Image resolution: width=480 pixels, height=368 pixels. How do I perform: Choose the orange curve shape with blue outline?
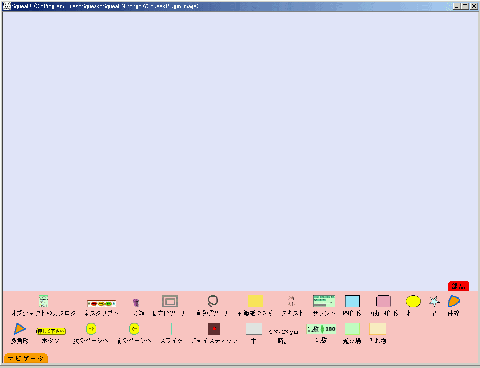click(454, 301)
